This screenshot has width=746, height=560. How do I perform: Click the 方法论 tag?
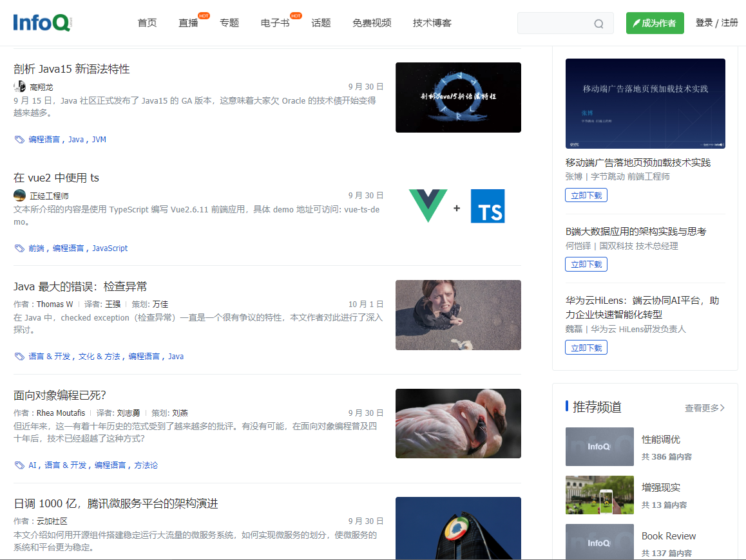(x=146, y=465)
